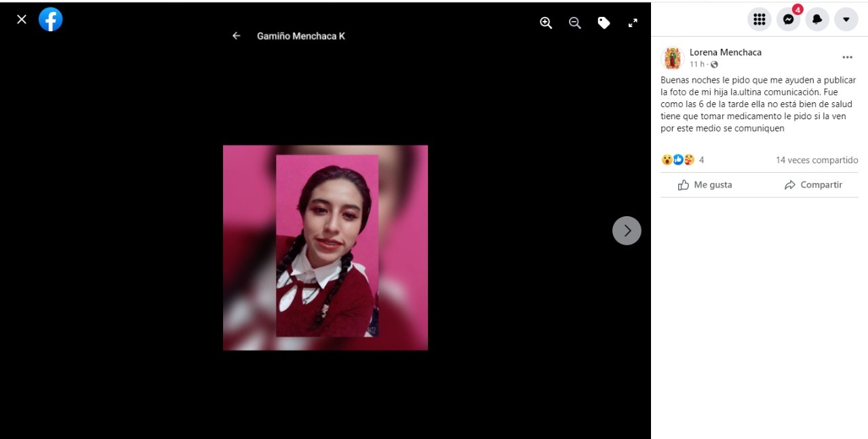Screen dimensions: 868x439
Task: Zoom in on the photo
Action: coord(546,23)
